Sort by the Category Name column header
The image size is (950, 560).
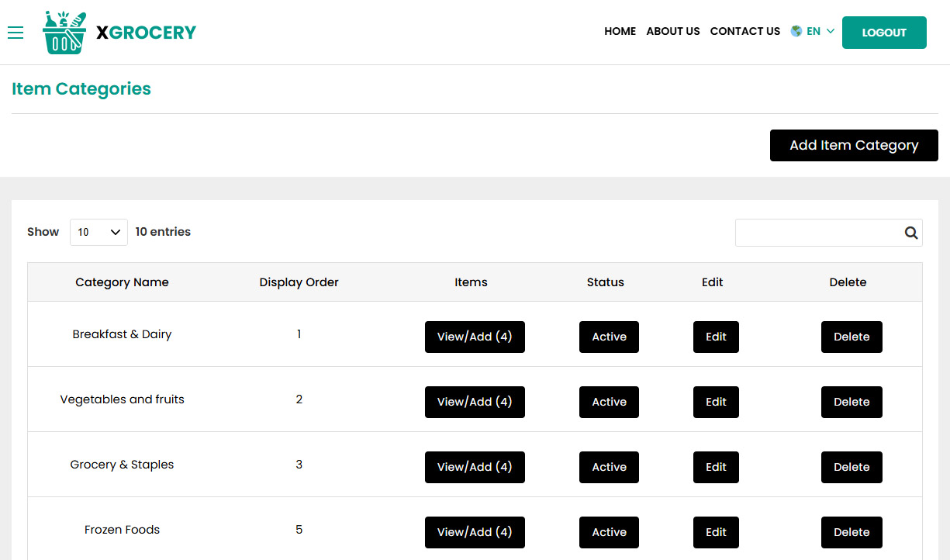click(122, 282)
